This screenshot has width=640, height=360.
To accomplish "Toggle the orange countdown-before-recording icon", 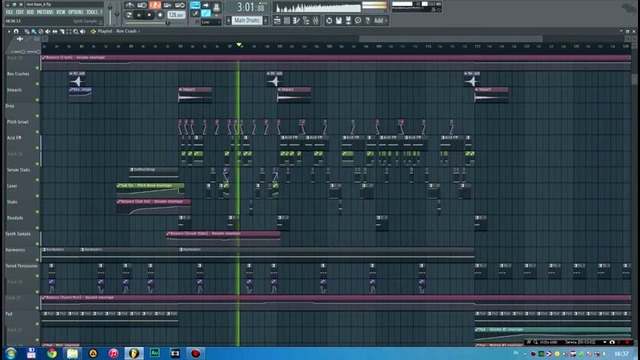I will click(x=155, y=5).
